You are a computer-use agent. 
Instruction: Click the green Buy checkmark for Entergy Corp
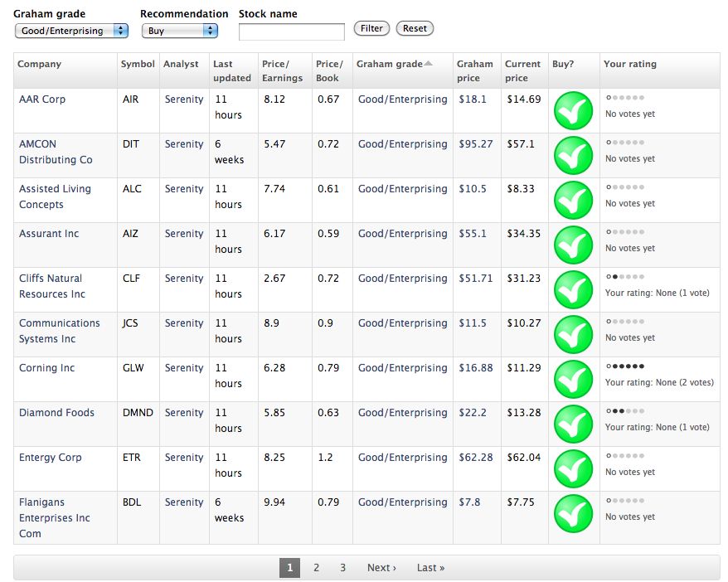pyautogui.click(x=573, y=469)
